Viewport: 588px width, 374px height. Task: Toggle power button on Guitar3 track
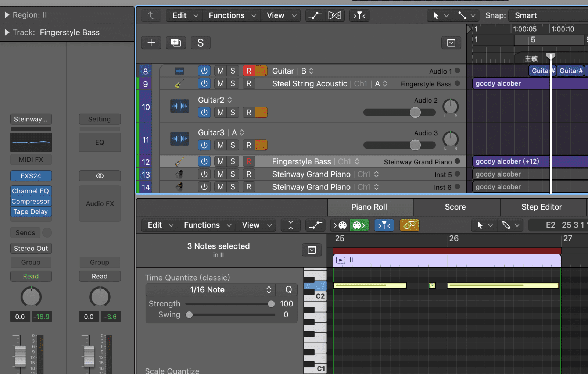[x=204, y=145]
